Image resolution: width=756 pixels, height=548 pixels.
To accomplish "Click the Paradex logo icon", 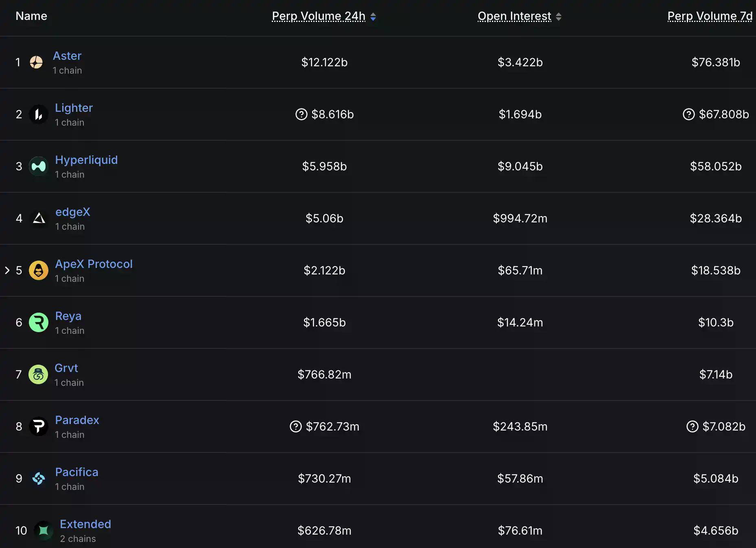I will pyautogui.click(x=39, y=426).
